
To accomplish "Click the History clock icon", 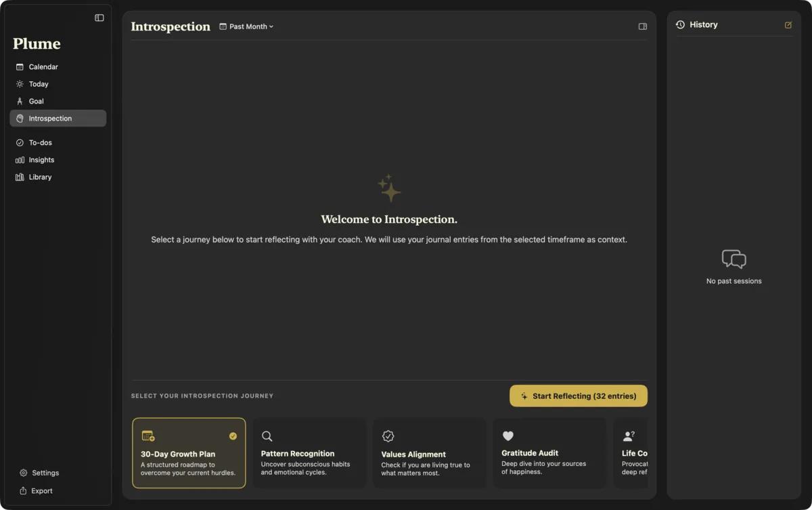I will (680, 24).
